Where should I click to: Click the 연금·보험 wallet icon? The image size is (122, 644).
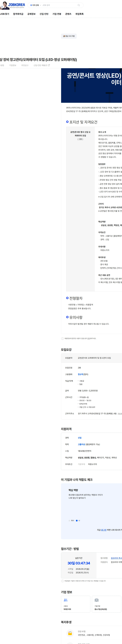pos(70,633)
